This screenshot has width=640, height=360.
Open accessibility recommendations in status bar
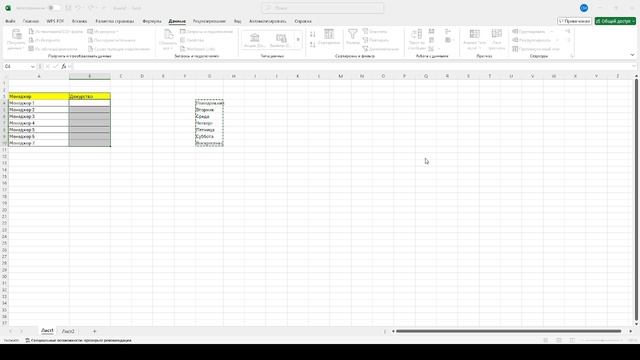coord(78,340)
